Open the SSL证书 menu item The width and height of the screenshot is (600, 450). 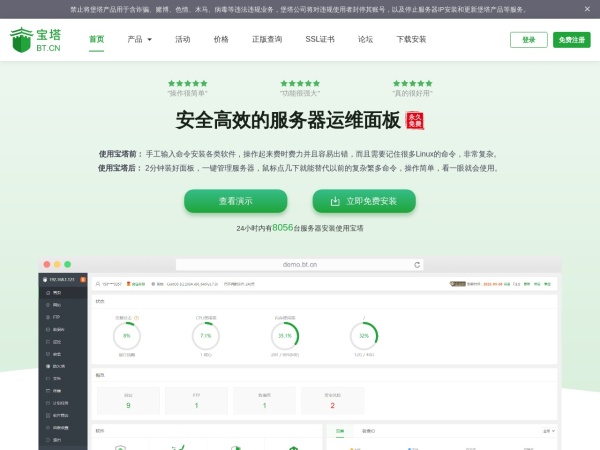pos(320,40)
